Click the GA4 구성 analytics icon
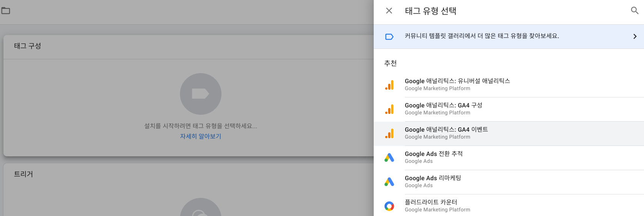The width and height of the screenshot is (644, 216). [x=389, y=109]
